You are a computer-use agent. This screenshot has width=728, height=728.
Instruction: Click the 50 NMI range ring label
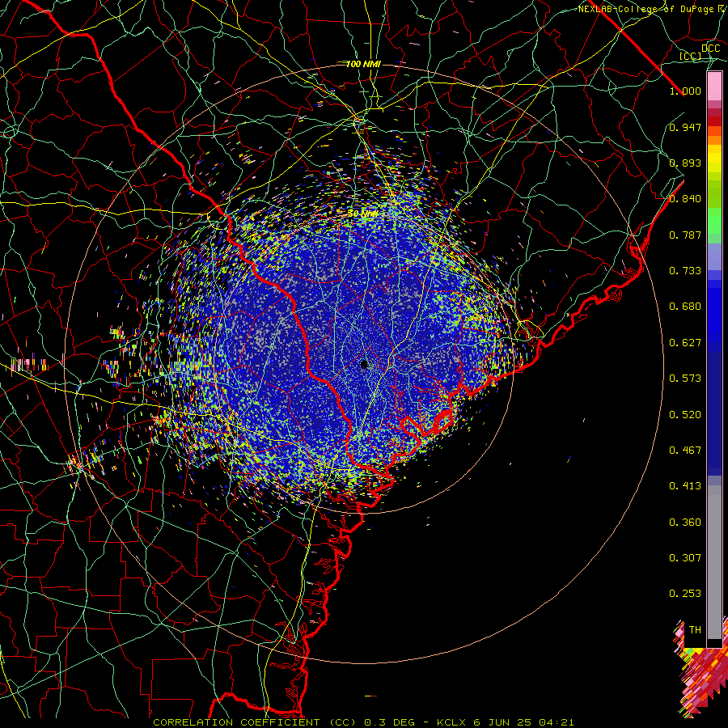coord(363,214)
